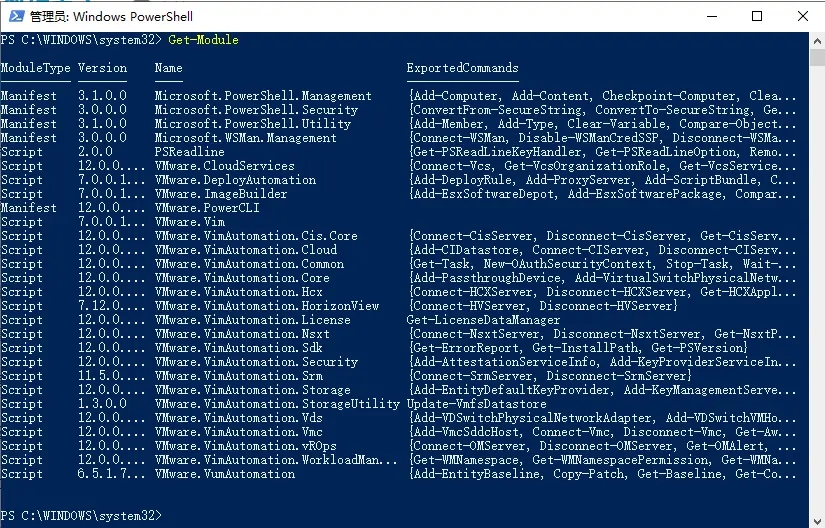Click Microsoft.PowerShell.Security module name
Screen dimensions: 825x528
(256, 110)
